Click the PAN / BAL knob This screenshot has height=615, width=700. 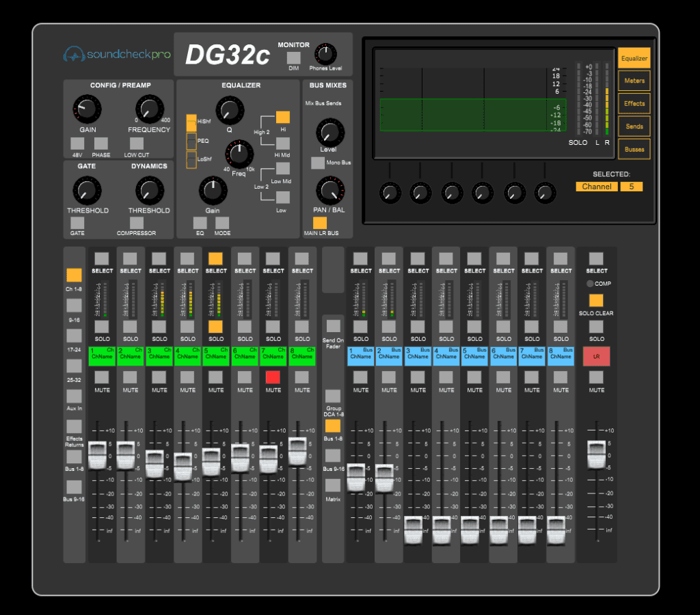330,191
